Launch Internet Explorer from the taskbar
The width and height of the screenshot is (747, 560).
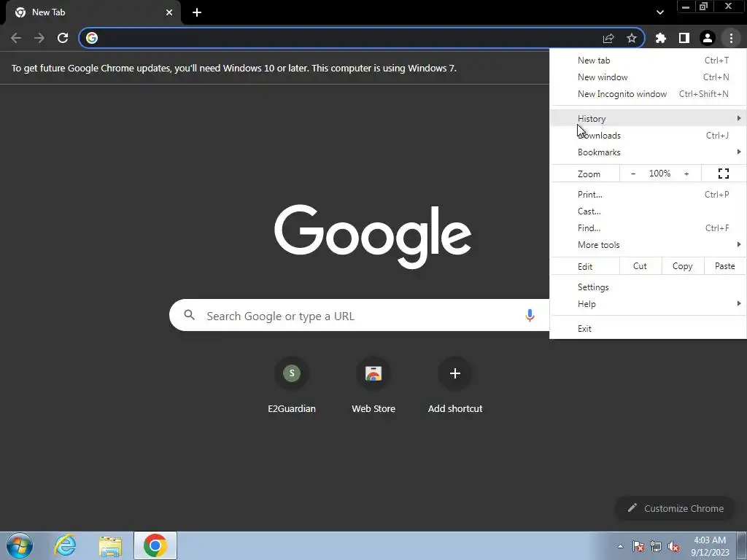(x=65, y=545)
